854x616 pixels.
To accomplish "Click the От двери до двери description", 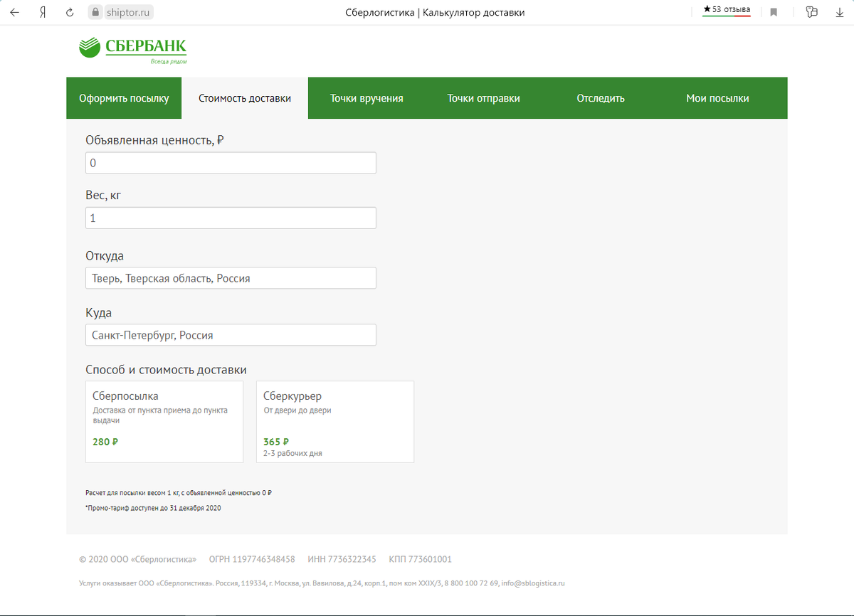I will 297,410.
